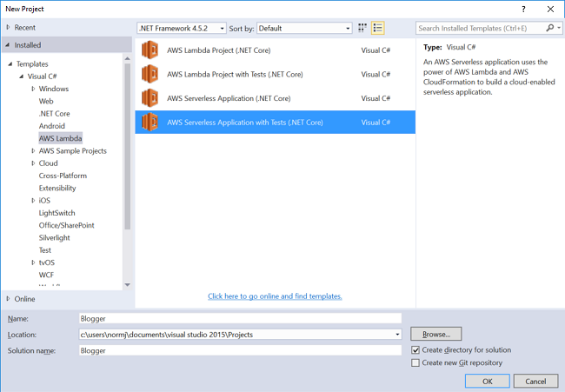Select the Cross-Platform category

pos(63,176)
